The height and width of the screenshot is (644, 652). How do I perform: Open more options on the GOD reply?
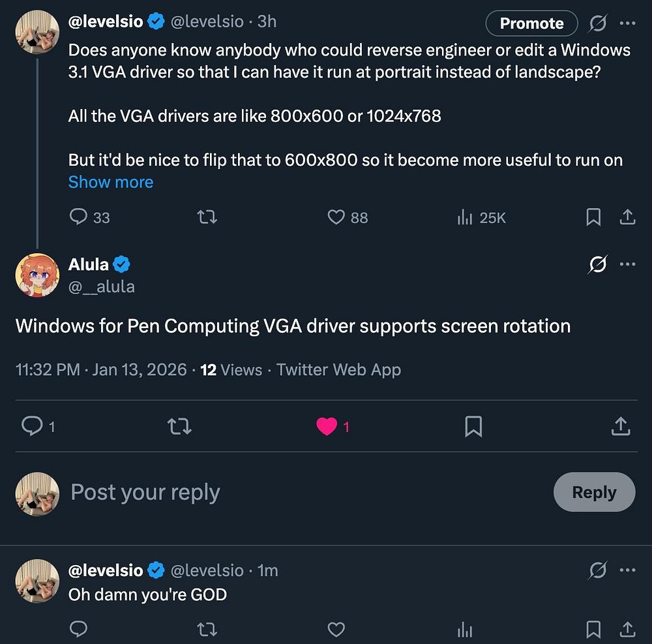tap(627, 570)
